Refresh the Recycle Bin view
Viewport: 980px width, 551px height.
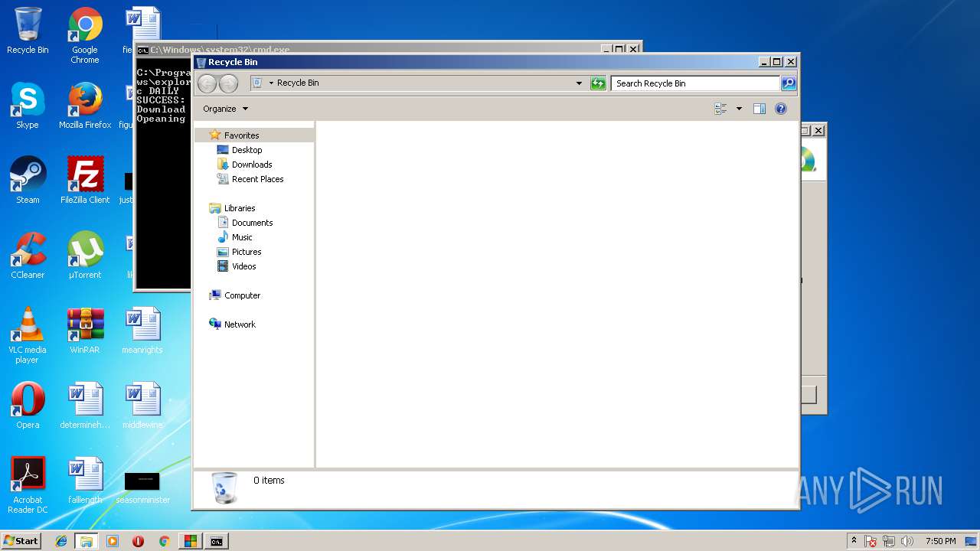point(599,83)
